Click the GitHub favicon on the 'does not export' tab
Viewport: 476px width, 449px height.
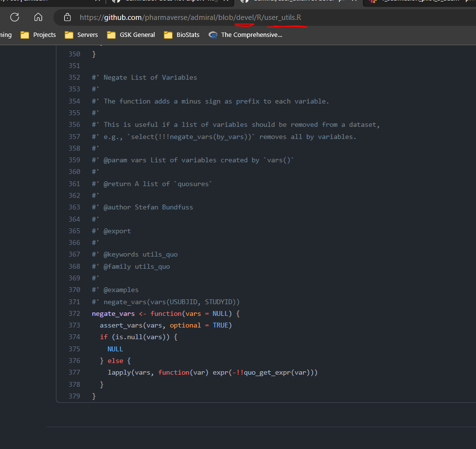coord(115,1)
